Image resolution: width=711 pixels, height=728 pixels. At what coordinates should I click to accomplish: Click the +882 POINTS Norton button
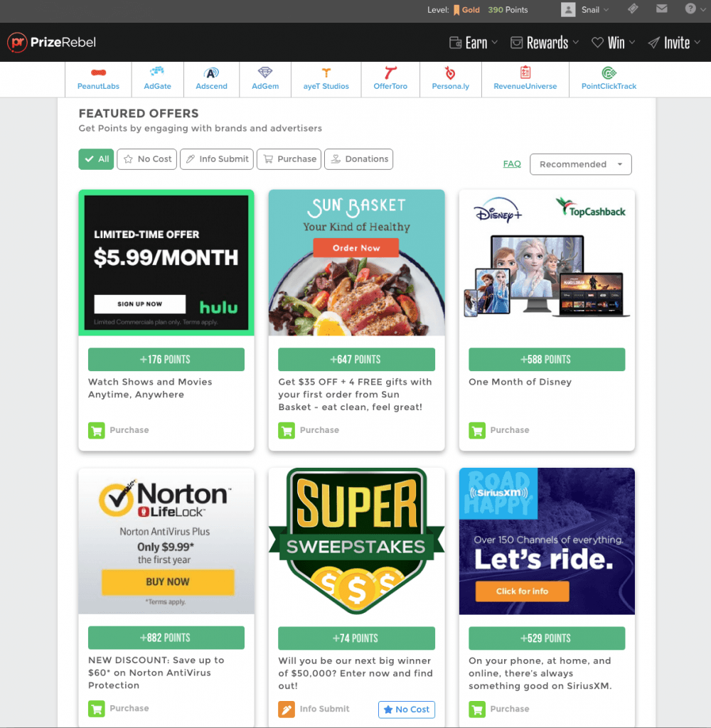tap(166, 638)
